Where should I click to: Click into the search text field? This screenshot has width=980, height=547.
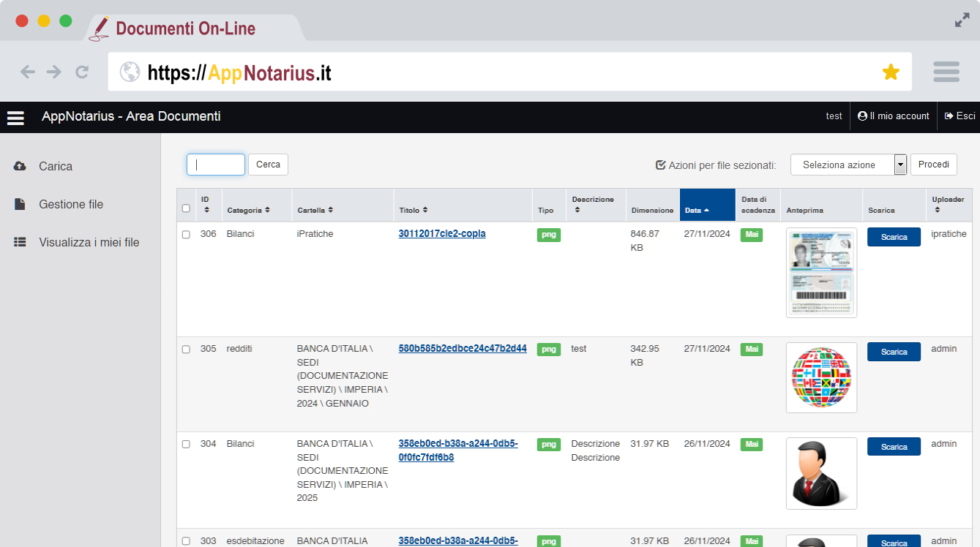click(216, 165)
